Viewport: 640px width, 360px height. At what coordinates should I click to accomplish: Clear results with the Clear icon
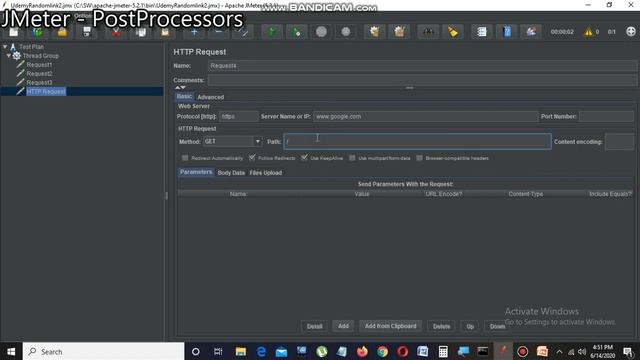pyautogui.click(x=375, y=32)
